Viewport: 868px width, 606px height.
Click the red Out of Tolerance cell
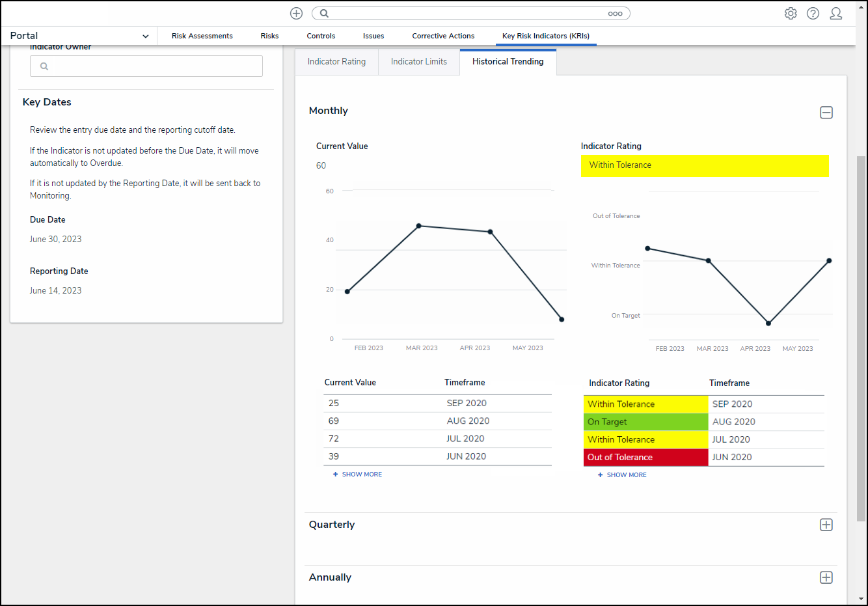(x=645, y=458)
